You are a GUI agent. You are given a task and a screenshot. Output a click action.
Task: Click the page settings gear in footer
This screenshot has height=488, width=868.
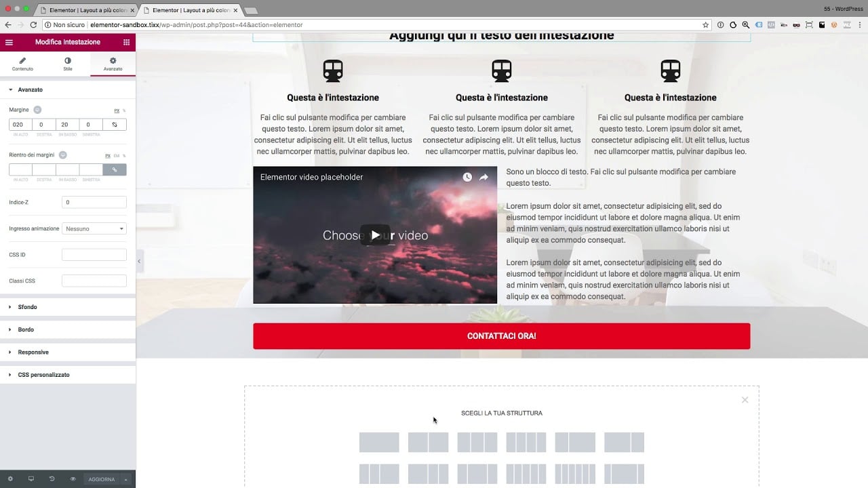coord(10,479)
